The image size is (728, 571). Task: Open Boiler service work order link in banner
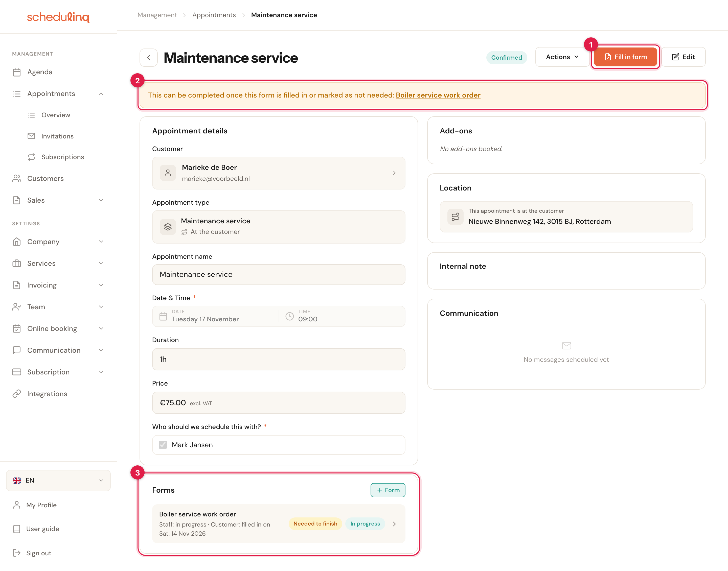(x=438, y=95)
